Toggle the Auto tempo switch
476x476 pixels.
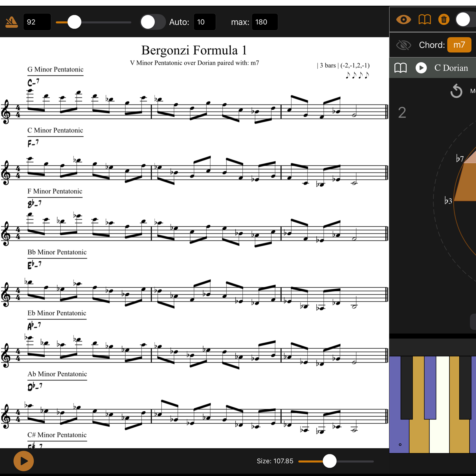(x=153, y=22)
